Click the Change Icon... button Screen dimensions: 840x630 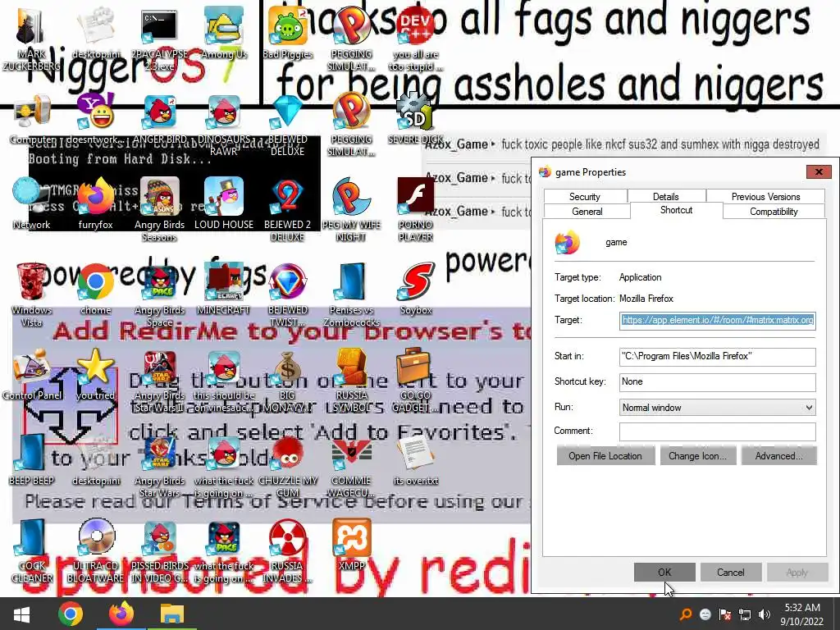[x=697, y=456]
